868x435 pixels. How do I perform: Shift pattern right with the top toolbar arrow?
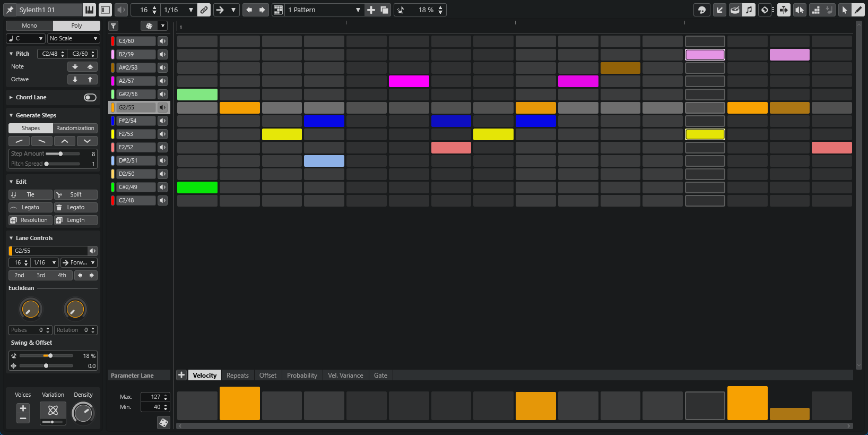262,10
